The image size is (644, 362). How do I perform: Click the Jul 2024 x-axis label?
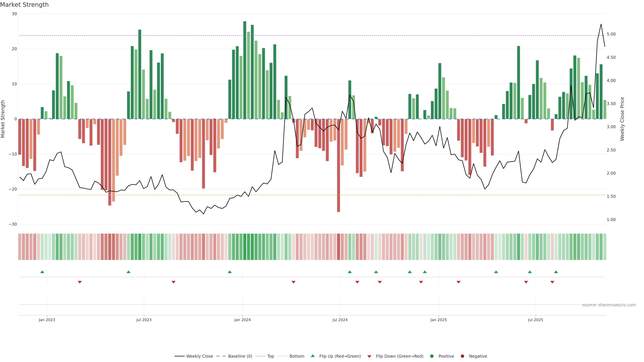pos(340,320)
